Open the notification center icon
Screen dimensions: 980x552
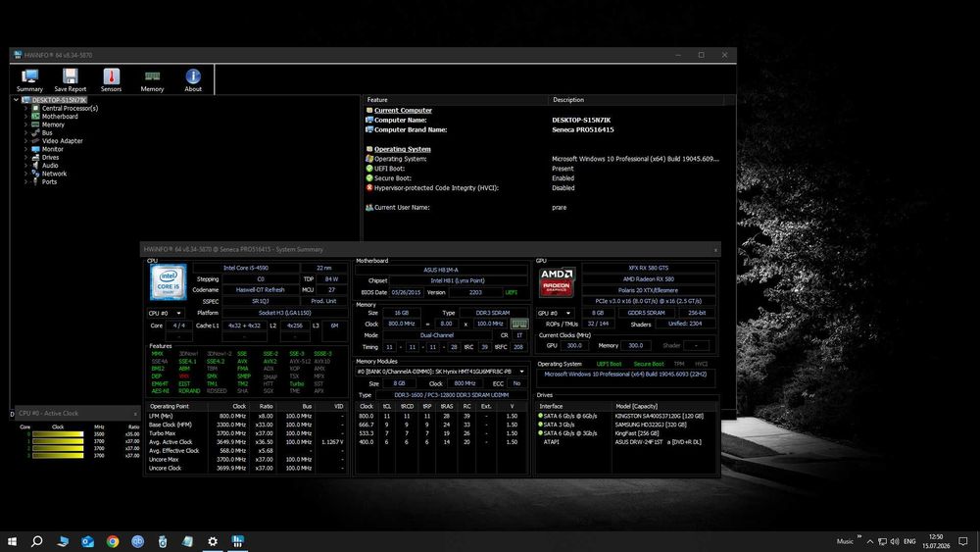coord(963,541)
